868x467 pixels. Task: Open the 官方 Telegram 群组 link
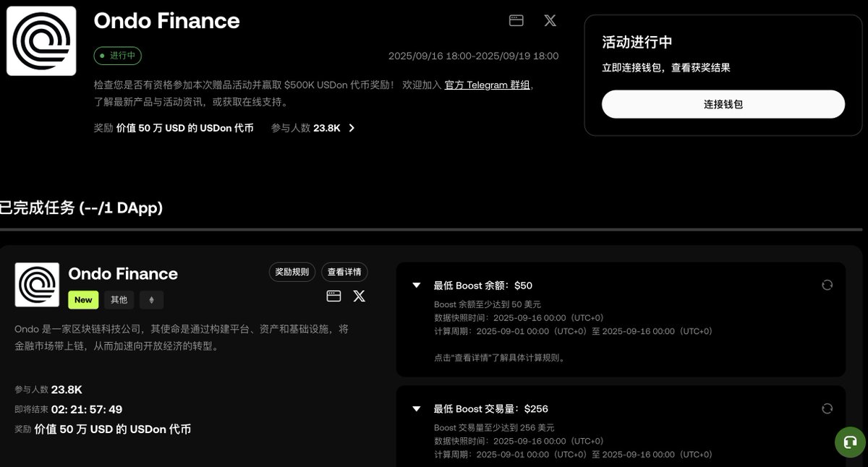pyautogui.click(x=488, y=85)
